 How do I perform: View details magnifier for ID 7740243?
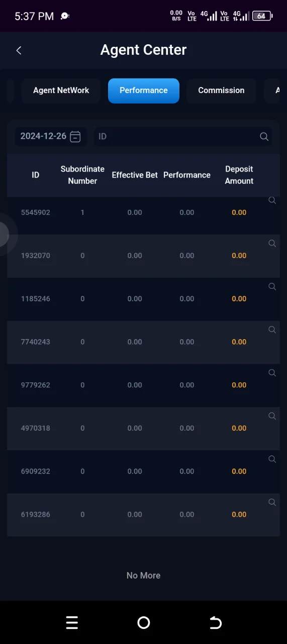point(272,330)
